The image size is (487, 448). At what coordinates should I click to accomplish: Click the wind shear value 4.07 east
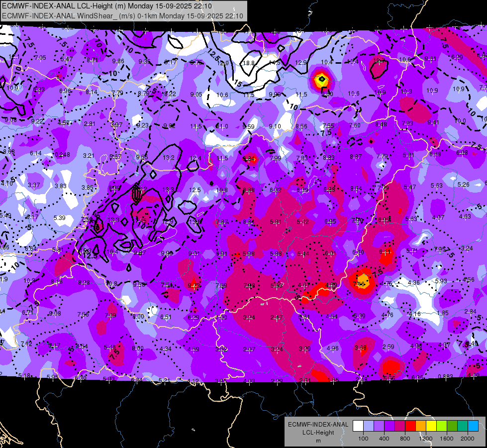click(x=438, y=218)
